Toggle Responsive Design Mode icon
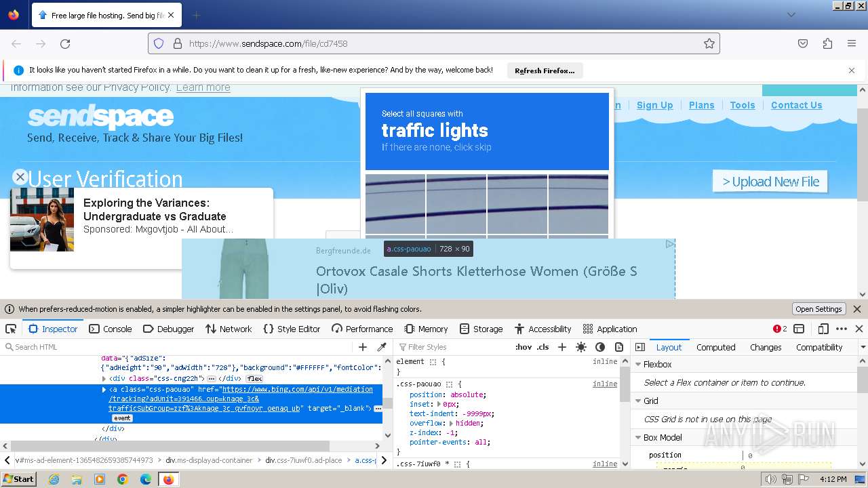The height and width of the screenshot is (488, 868). click(823, 329)
